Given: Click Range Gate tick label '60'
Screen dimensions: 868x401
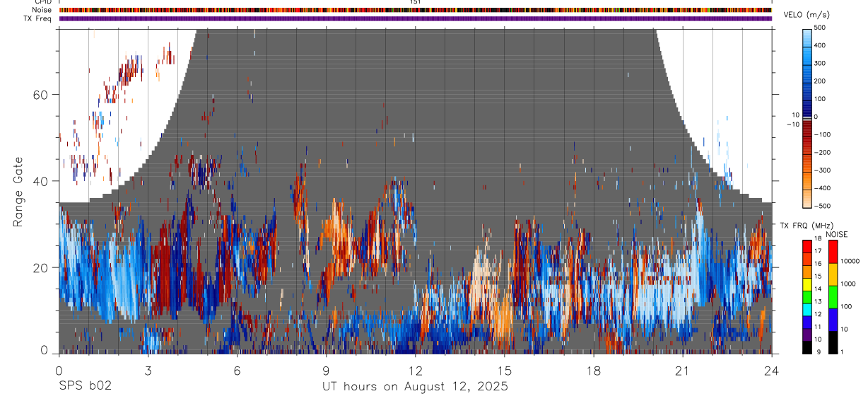Looking at the screenshot, I should point(42,95).
